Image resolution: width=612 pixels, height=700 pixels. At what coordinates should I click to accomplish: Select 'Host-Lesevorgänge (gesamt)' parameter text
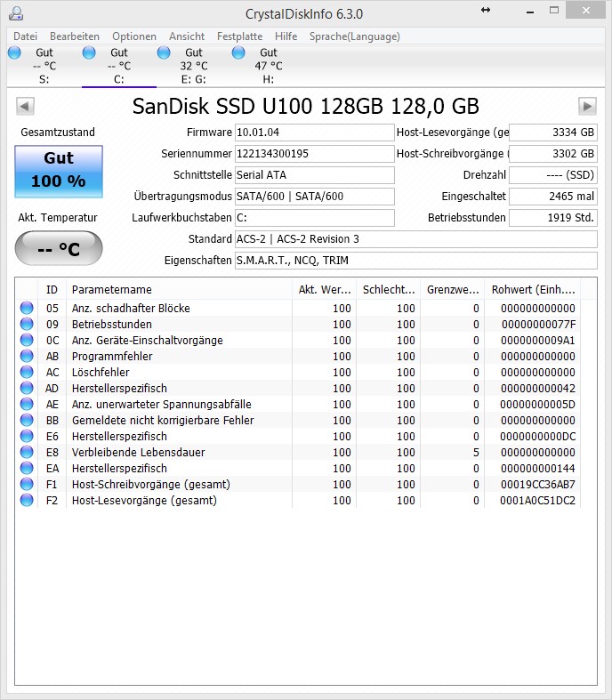144,501
